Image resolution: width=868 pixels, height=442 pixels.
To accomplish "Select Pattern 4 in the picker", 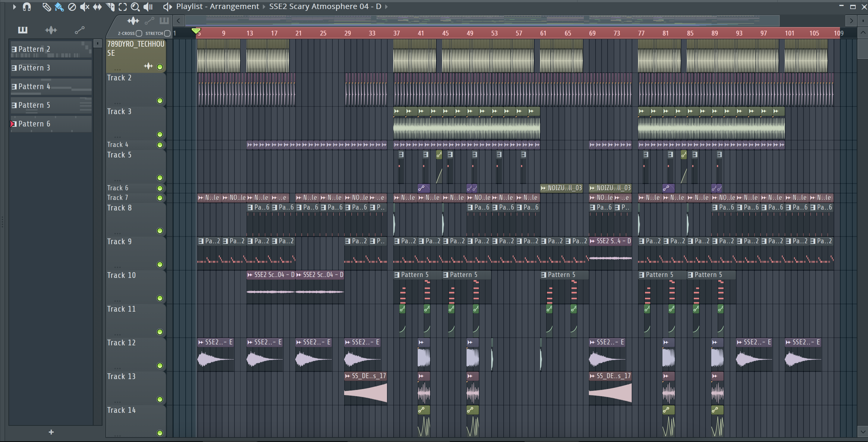I will pyautogui.click(x=51, y=86).
